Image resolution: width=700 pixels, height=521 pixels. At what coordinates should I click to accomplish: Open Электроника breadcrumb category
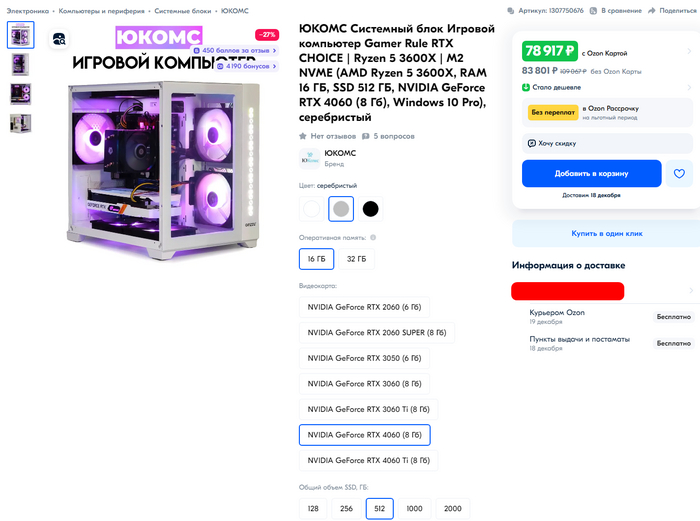[x=28, y=11]
